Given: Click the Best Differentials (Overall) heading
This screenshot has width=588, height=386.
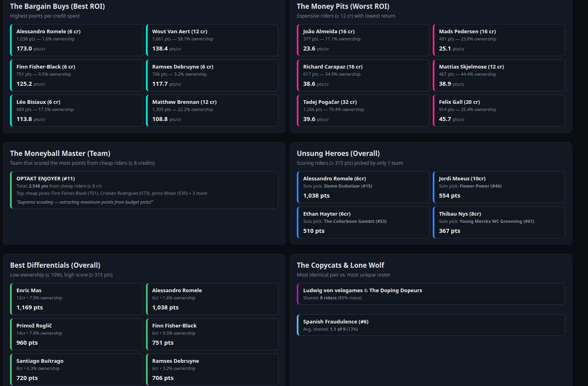Looking at the screenshot, I should (x=55, y=265).
